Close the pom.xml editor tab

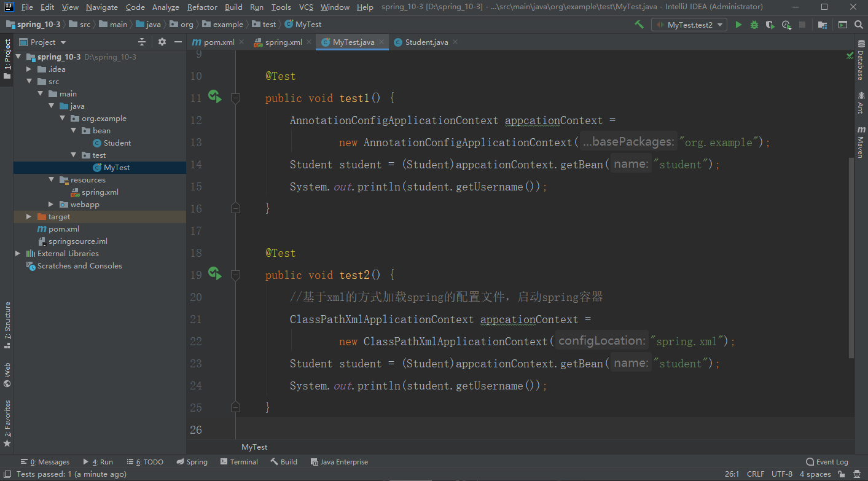[x=241, y=42]
